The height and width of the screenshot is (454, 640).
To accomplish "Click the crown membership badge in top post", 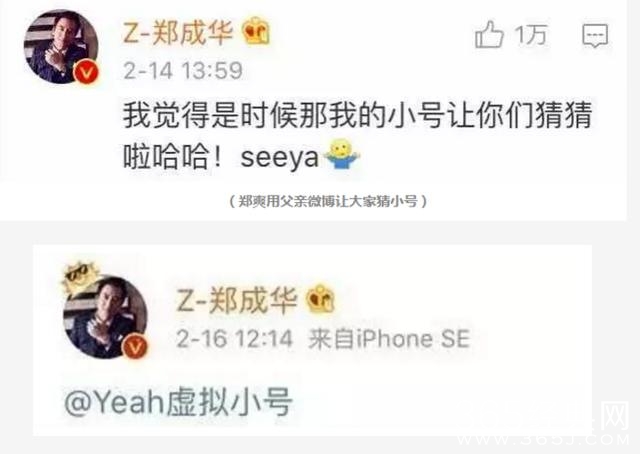I will coord(256,31).
